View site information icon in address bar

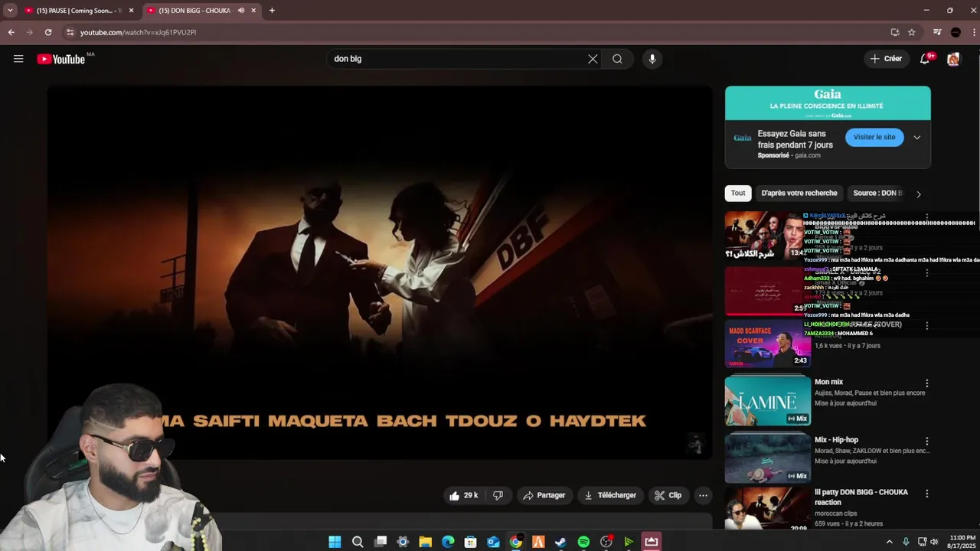(x=70, y=32)
